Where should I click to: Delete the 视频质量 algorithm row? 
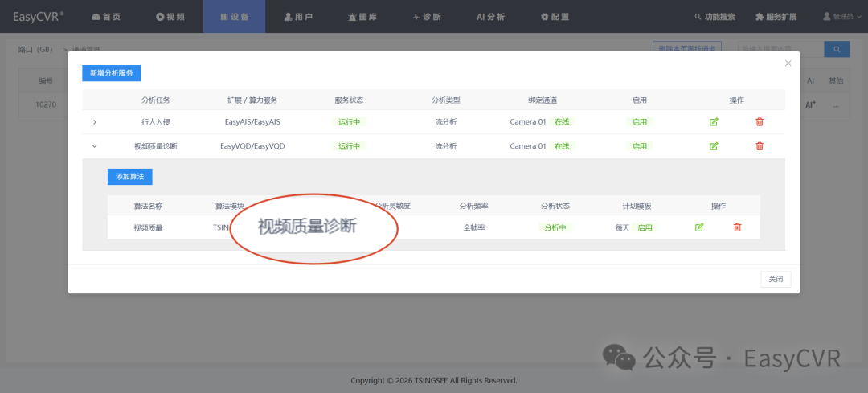(x=737, y=227)
